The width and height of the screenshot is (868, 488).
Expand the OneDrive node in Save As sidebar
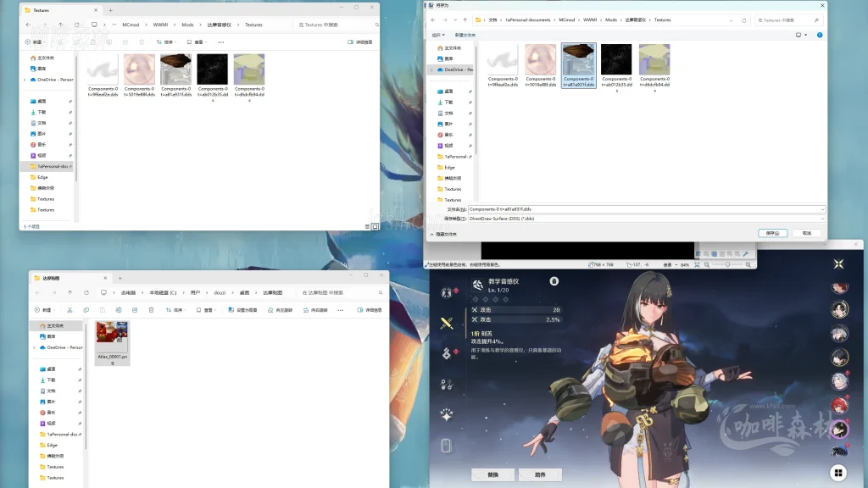pyautogui.click(x=431, y=69)
